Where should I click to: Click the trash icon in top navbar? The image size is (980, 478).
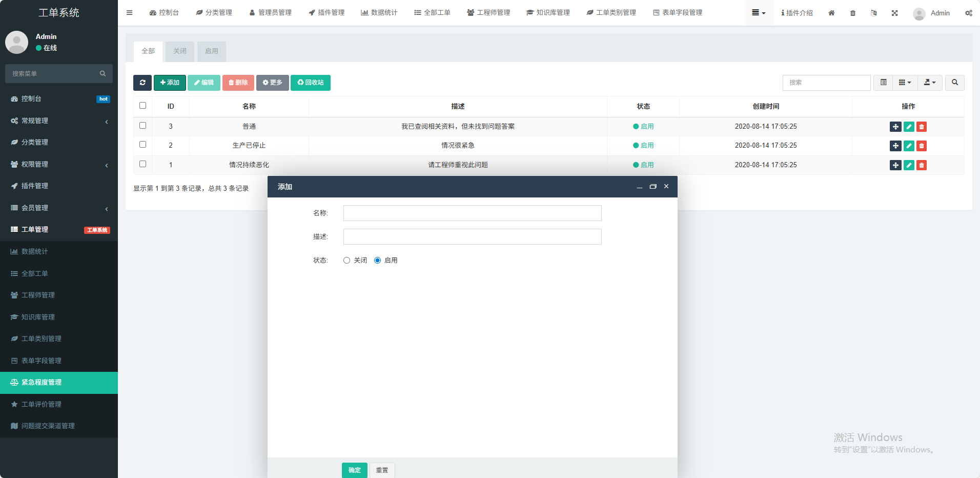[x=853, y=13]
